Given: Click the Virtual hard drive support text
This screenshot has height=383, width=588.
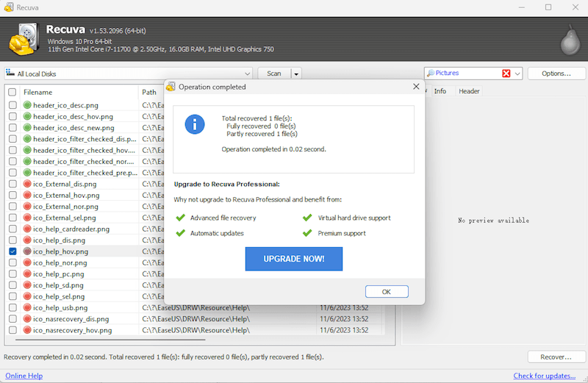Looking at the screenshot, I should click(x=354, y=218).
